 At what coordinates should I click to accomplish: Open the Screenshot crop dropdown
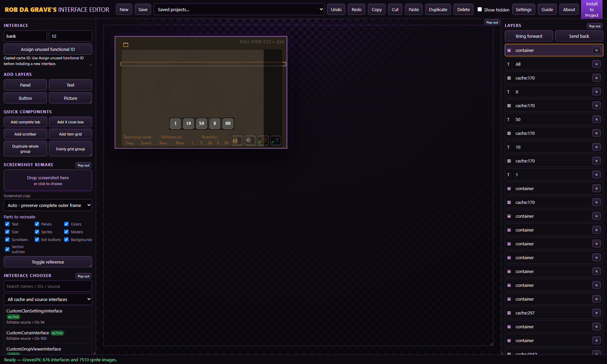tap(48, 205)
